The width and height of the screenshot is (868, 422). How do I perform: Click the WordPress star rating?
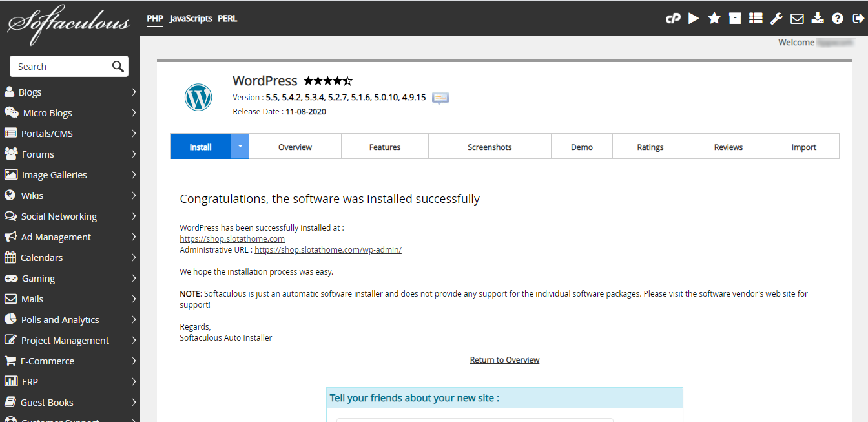[328, 81]
